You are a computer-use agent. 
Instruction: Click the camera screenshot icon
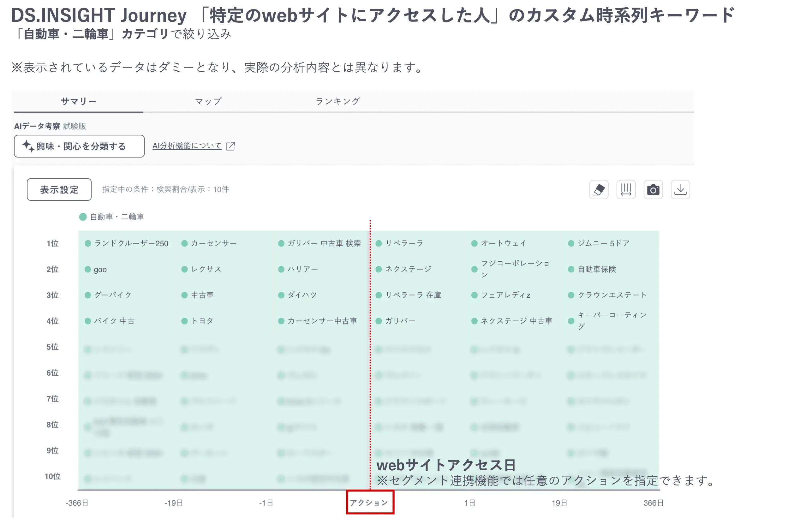click(653, 189)
